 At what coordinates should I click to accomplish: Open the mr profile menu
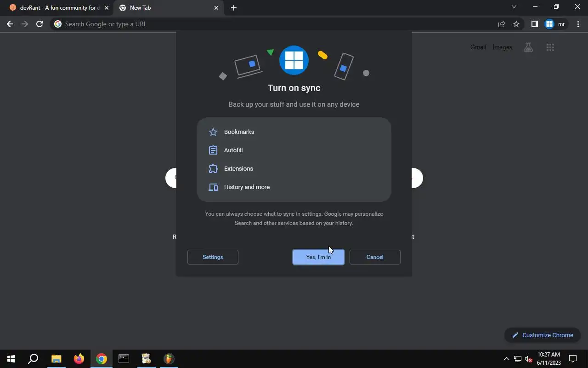point(556,24)
